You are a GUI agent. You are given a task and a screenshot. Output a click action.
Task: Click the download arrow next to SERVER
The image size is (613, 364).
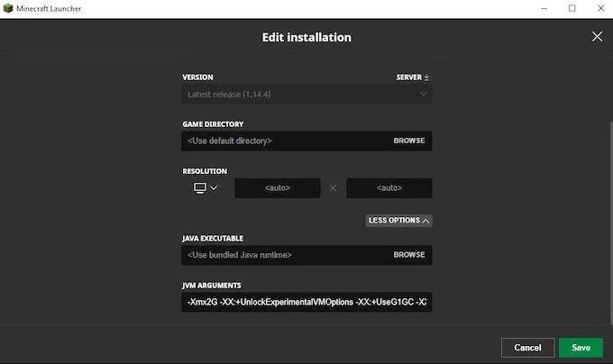click(x=427, y=77)
